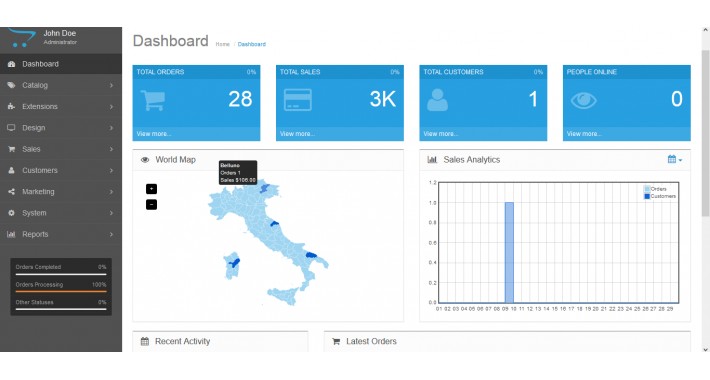This screenshot has height=380, width=710.
Task: Click the World Map eye icon
Action: coord(145,160)
